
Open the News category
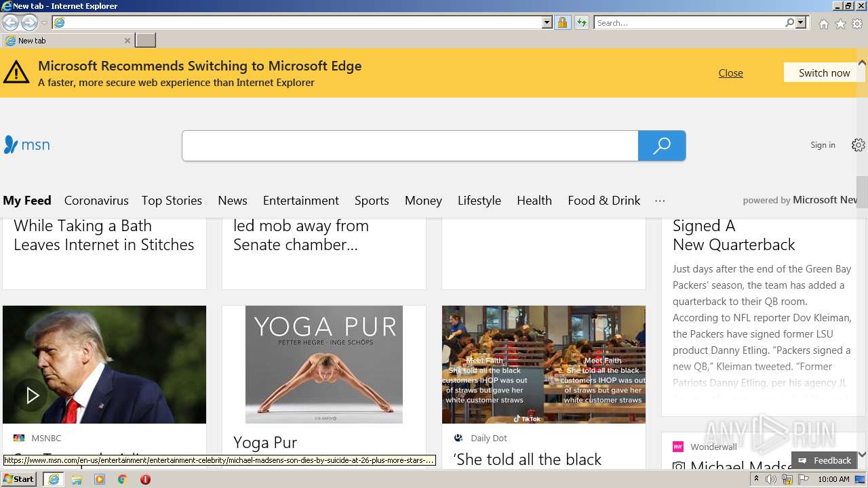coord(233,200)
